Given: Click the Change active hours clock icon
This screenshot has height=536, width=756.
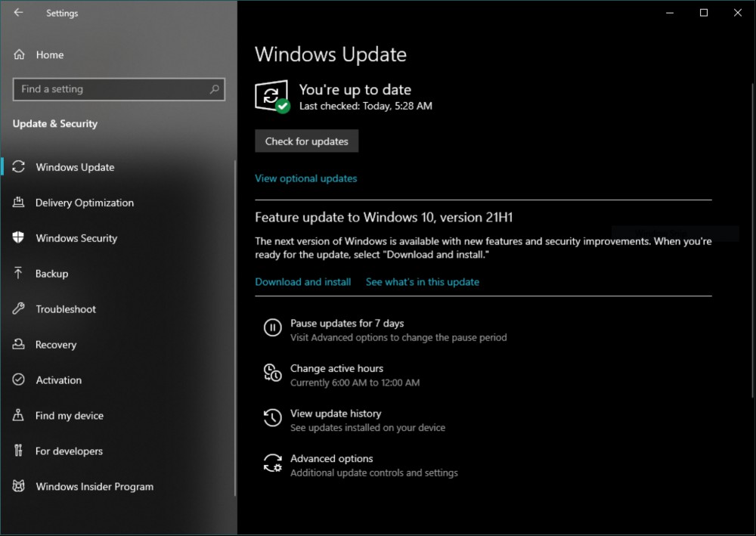Looking at the screenshot, I should coord(272,373).
